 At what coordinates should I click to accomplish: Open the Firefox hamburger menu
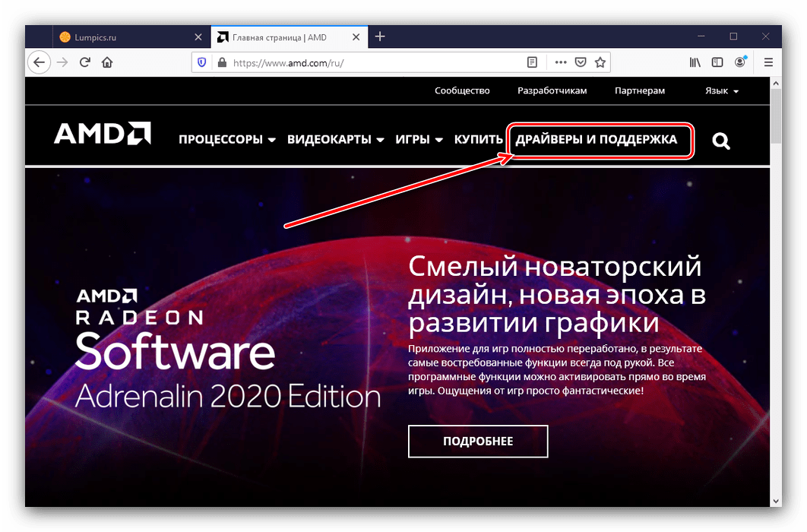768,62
